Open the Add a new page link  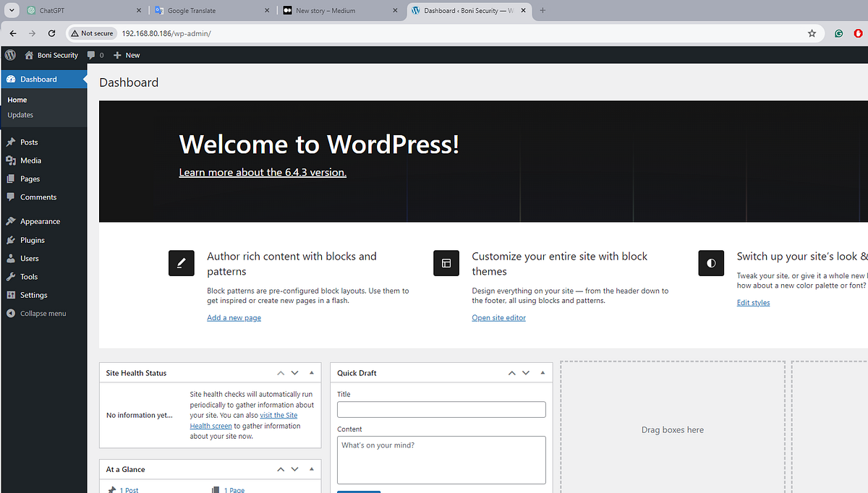(x=234, y=317)
